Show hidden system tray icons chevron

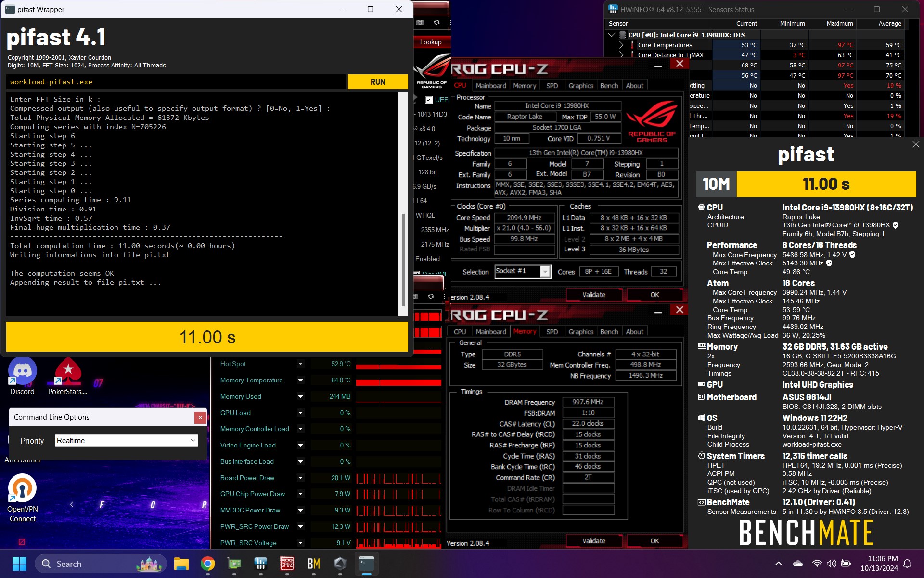(x=778, y=564)
